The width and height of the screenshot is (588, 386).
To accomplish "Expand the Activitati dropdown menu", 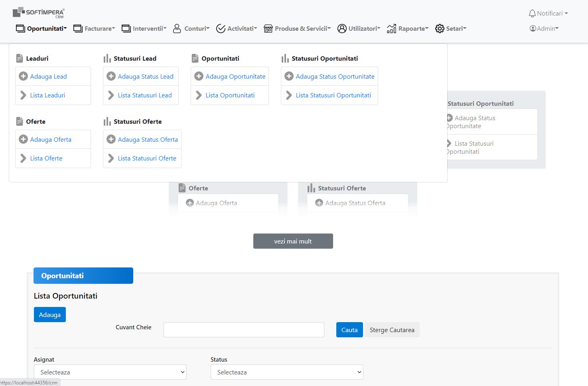I will (x=237, y=28).
